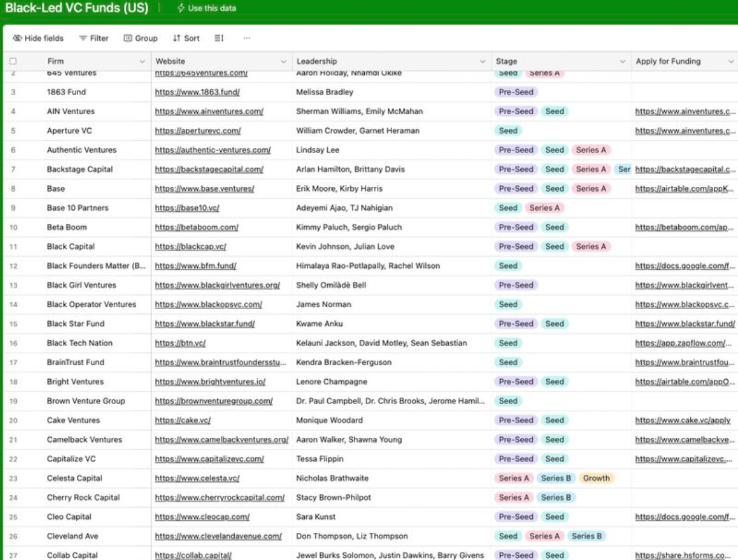Click the Group icon
The height and width of the screenshot is (560, 738).
[x=128, y=38]
